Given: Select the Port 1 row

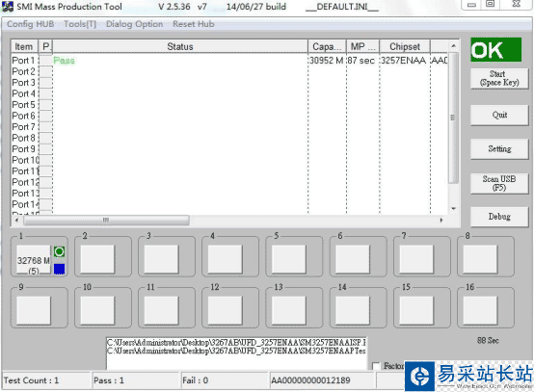Looking at the screenshot, I should (229, 61).
